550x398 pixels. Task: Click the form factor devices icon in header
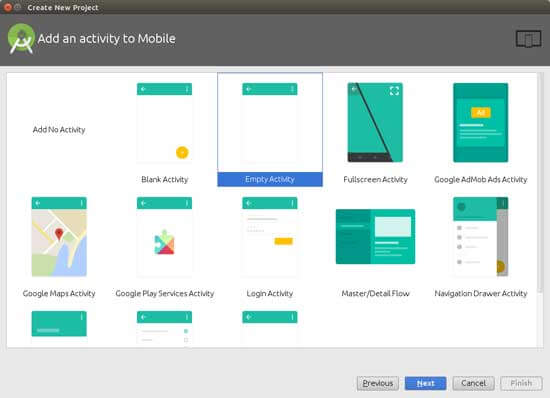(529, 39)
